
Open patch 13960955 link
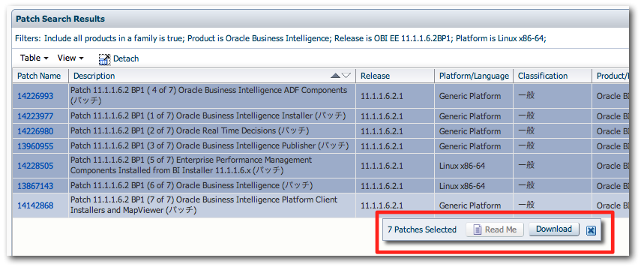coord(35,146)
